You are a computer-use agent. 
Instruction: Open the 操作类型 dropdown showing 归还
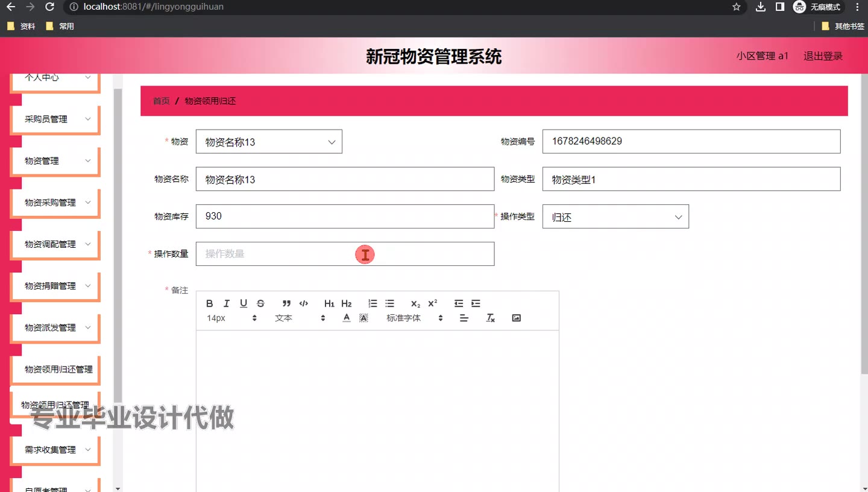click(615, 217)
